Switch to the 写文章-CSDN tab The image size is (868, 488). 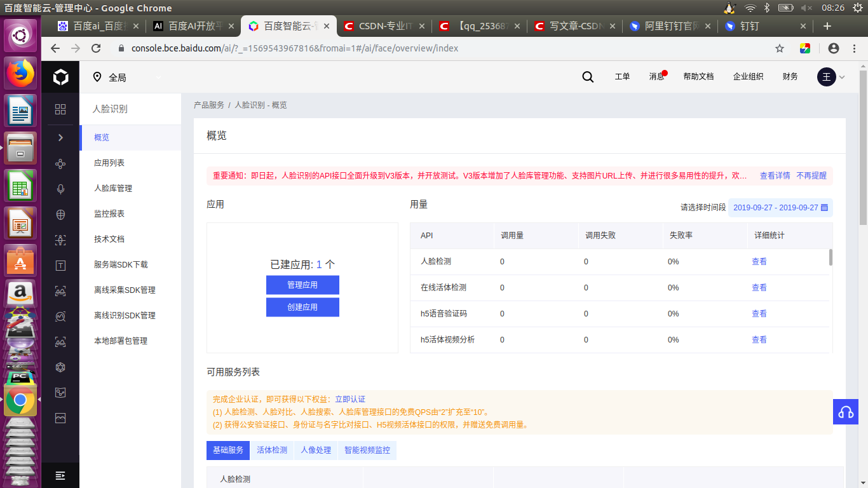(575, 26)
